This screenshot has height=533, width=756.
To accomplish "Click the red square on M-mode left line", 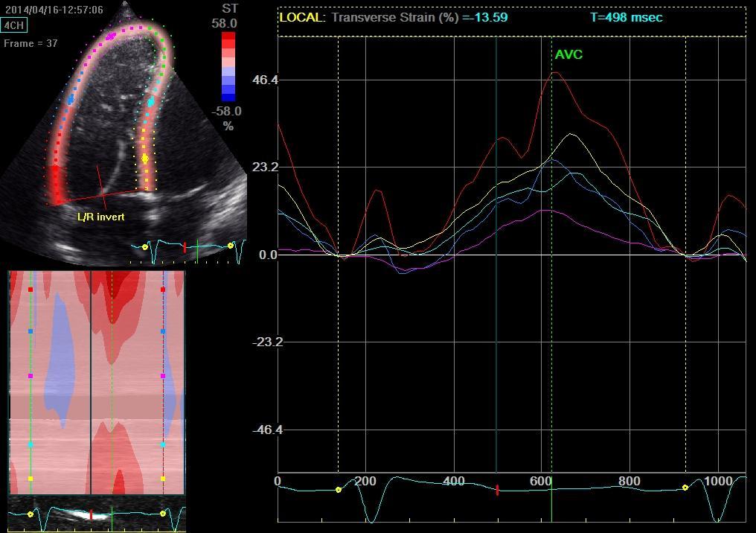I will click(31, 290).
